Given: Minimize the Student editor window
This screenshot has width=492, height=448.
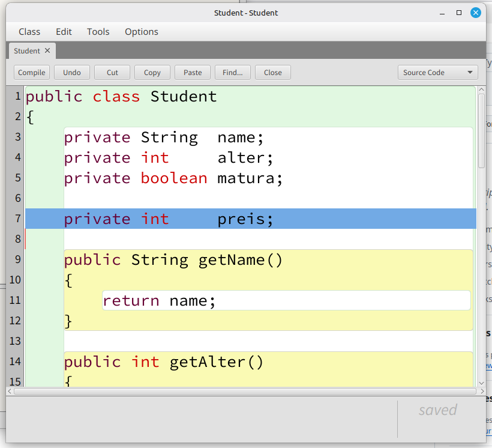Looking at the screenshot, I should pos(443,13).
